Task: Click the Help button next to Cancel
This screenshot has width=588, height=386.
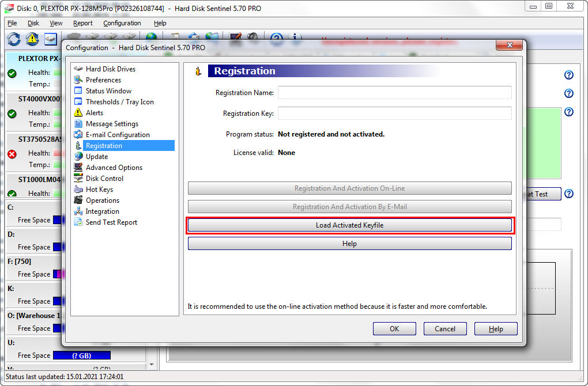Action: pos(496,328)
